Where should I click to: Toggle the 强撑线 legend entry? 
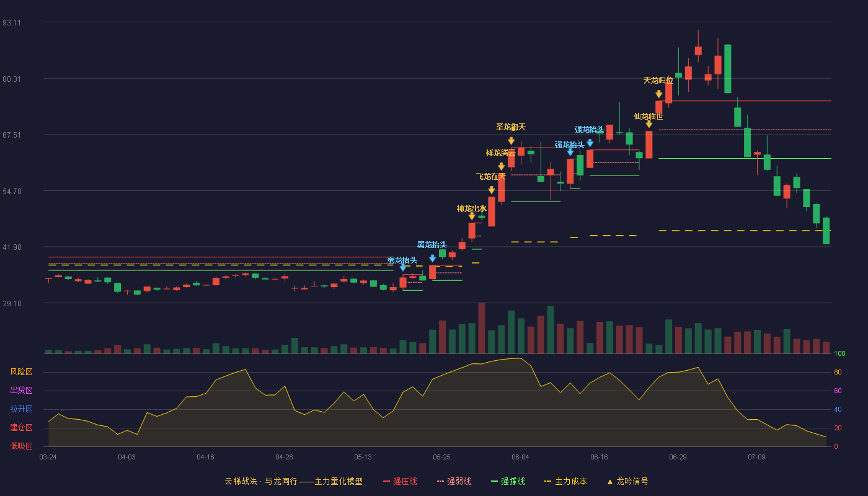tap(508, 481)
